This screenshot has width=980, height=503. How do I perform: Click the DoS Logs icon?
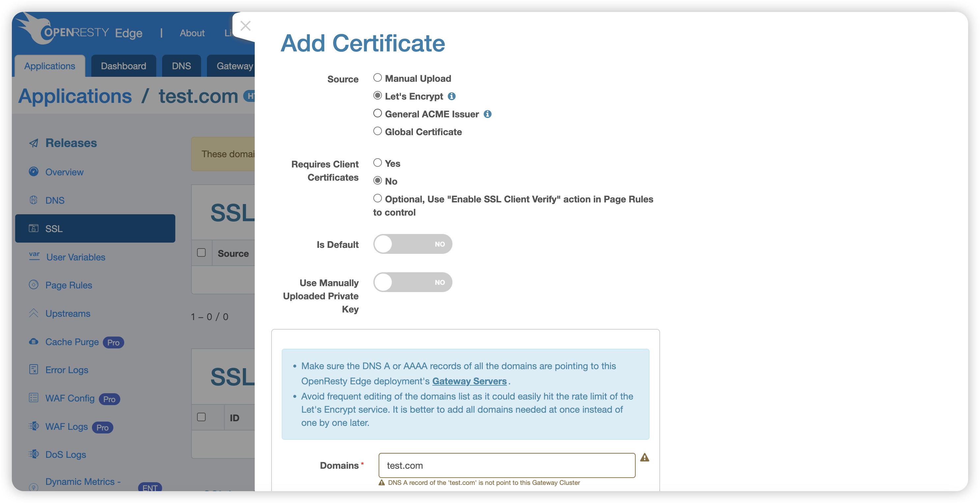[34, 454]
